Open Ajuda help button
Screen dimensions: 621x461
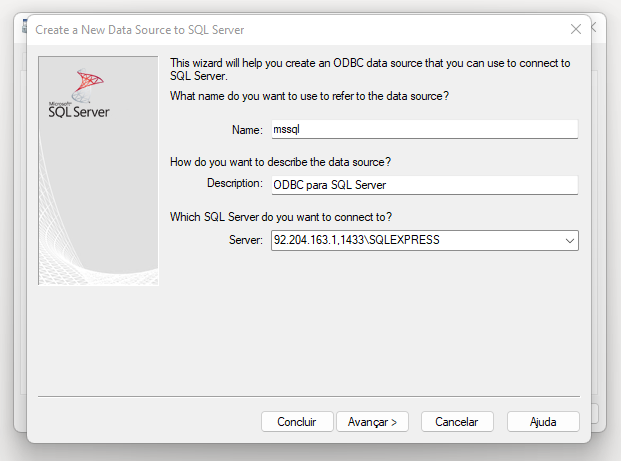click(543, 422)
